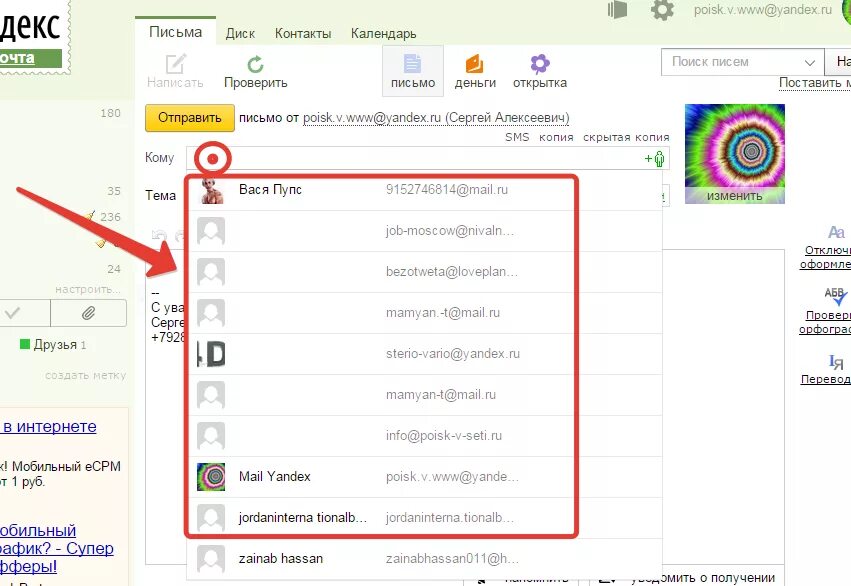The width and height of the screenshot is (851, 586).
Task: Click the zainab hassan contact avatar
Action: click(211, 559)
